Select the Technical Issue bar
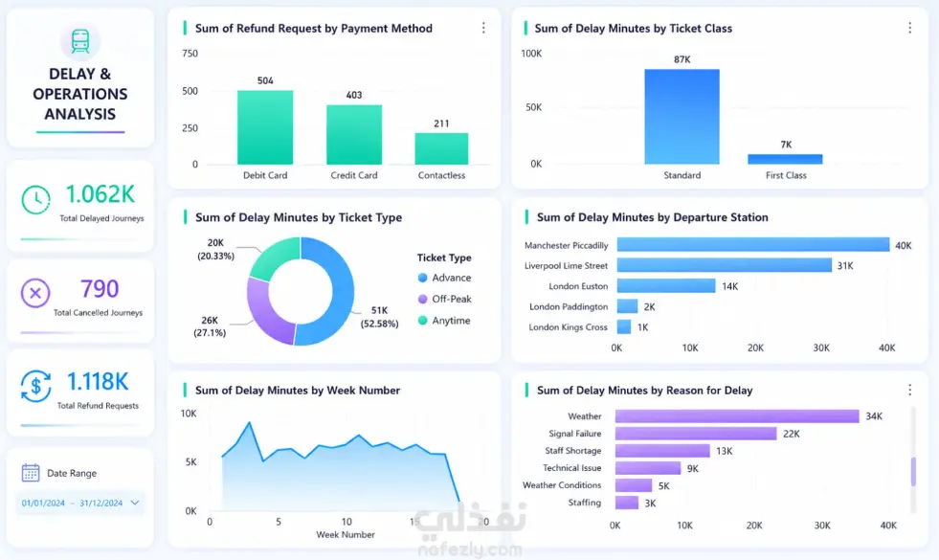Image resolution: width=939 pixels, height=560 pixels. [x=648, y=468]
